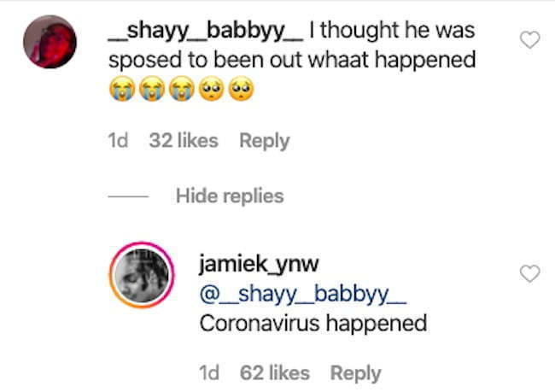
Task: Click the dash line beside Hide replies
Action: click(x=128, y=196)
